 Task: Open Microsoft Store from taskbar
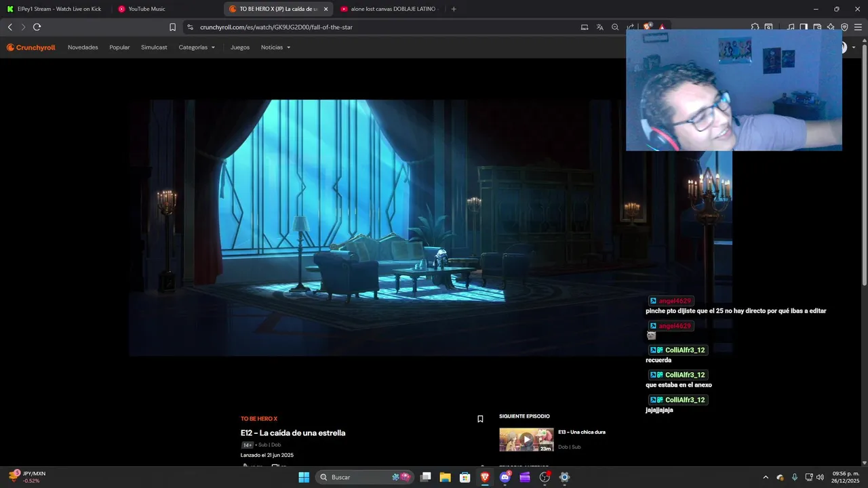(x=465, y=477)
